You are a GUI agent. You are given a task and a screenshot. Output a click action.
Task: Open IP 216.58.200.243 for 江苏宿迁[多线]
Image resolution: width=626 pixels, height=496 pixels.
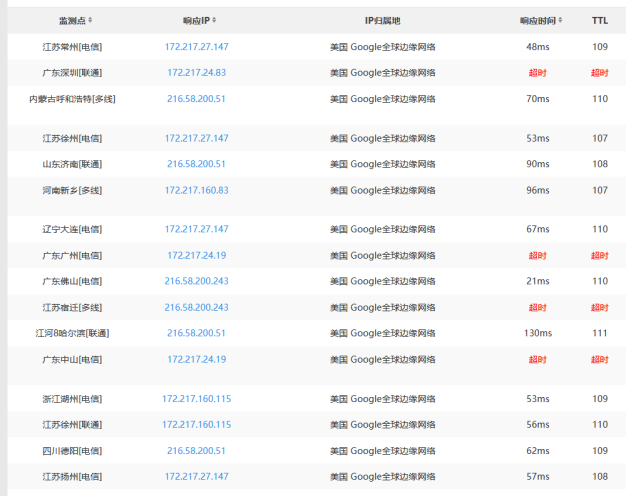(196, 308)
